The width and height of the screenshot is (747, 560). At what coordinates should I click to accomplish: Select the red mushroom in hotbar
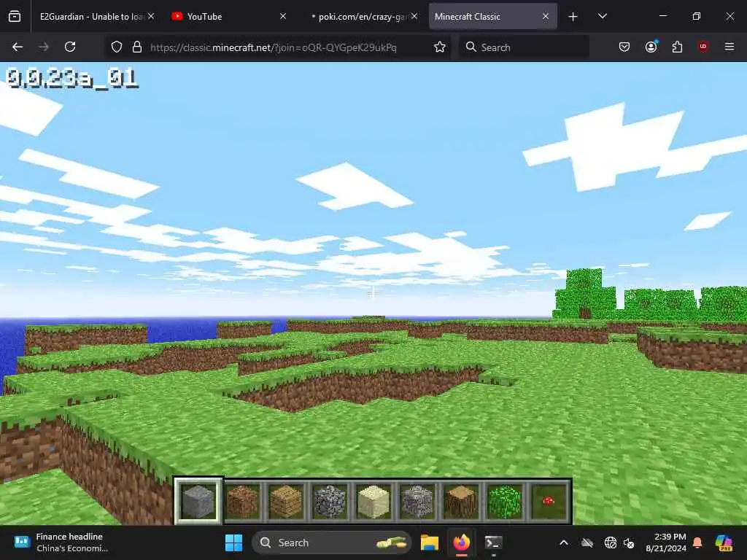coord(549,502)
